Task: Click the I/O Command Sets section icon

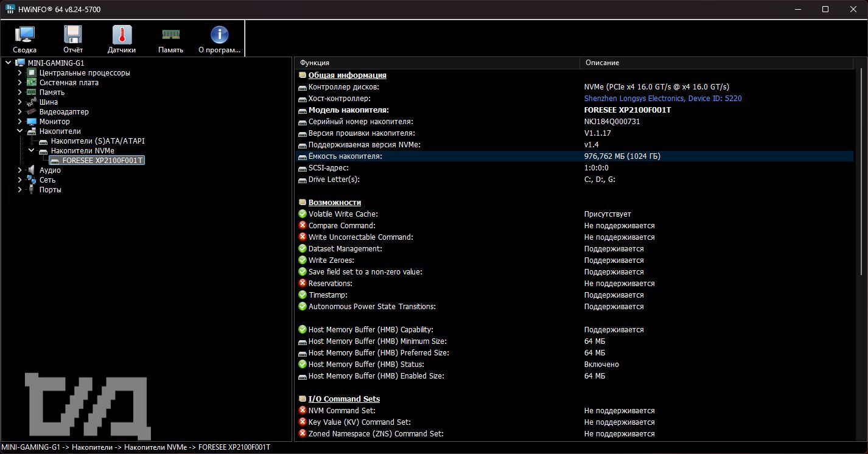Action: pos(303,399)
